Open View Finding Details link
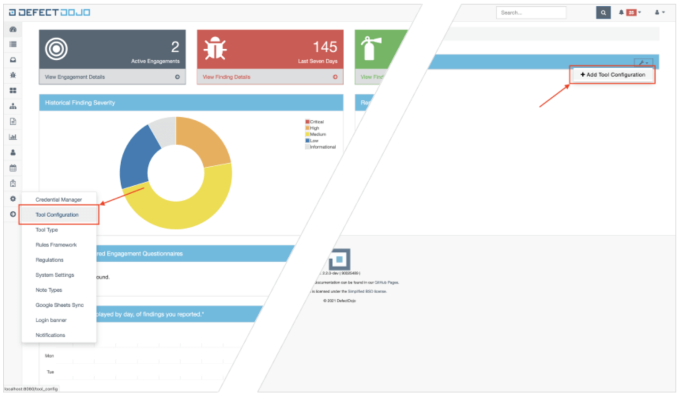Viewport: 680px width, 397px height. click(x=226, y=77)
